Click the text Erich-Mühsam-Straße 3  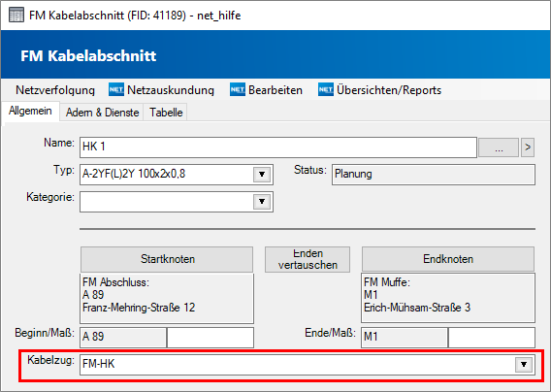pos(417,308)
